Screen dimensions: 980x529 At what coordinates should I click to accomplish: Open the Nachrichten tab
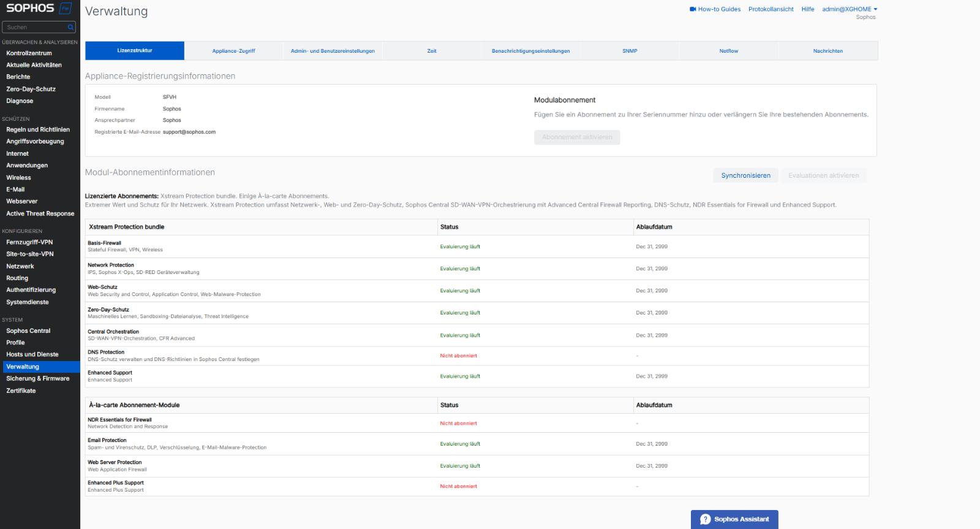(x=828, y=51)
